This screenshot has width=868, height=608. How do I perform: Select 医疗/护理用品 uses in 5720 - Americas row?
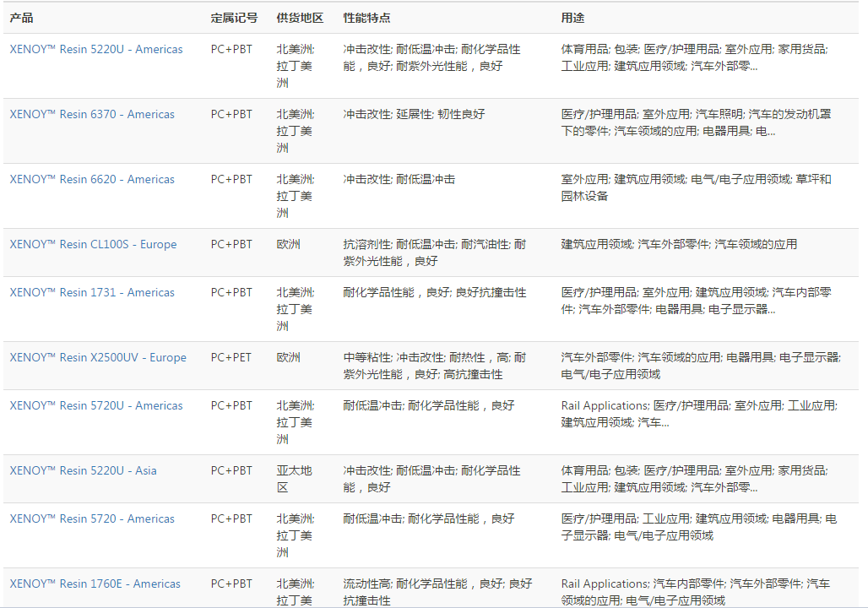pos(699,527)
